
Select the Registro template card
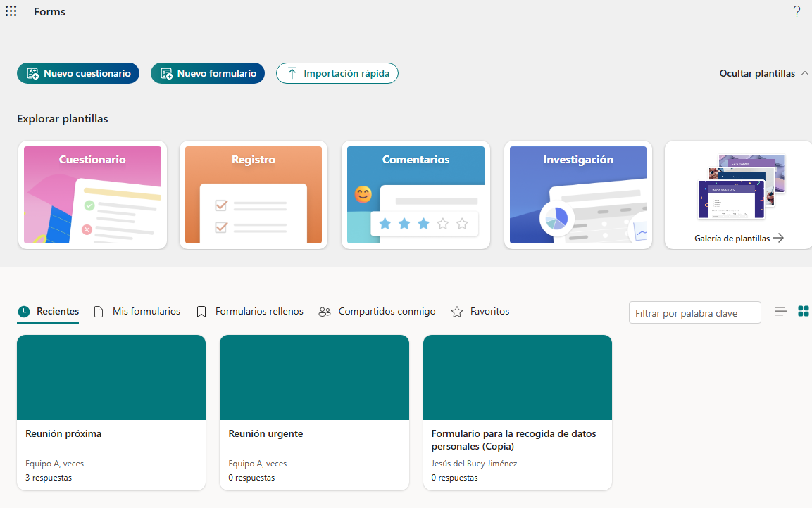(x=254, y=195)
